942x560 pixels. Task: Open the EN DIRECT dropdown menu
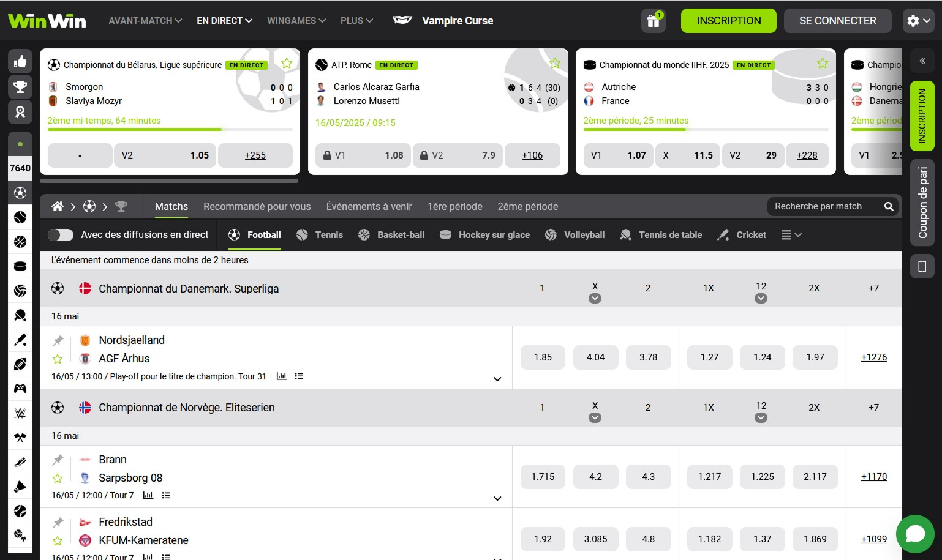(224, 21)
